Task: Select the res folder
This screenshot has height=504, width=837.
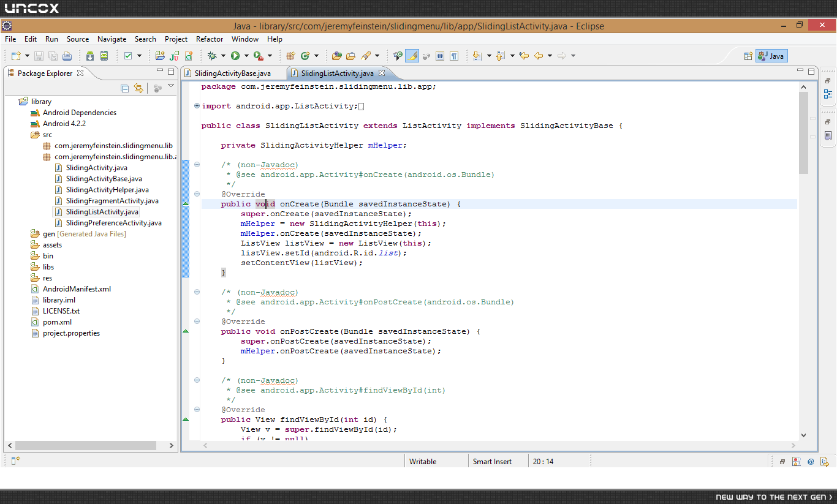Action: click(x=47, y=278)
